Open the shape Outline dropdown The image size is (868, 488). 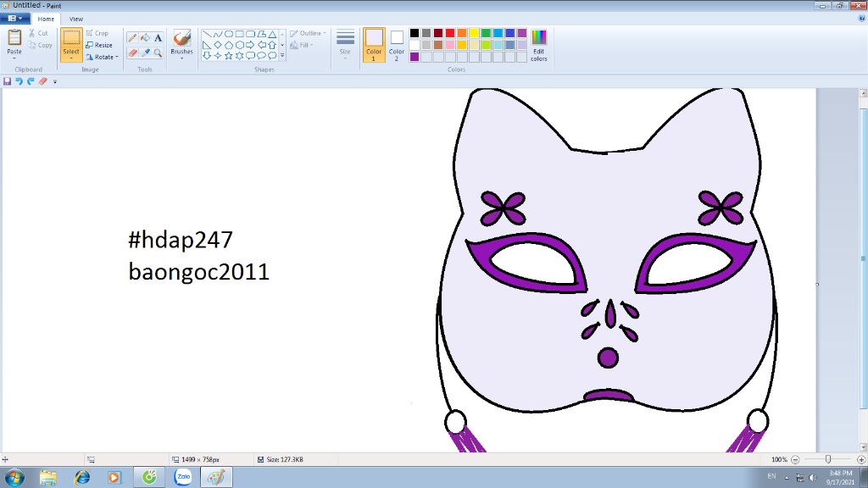pos(308,33)
